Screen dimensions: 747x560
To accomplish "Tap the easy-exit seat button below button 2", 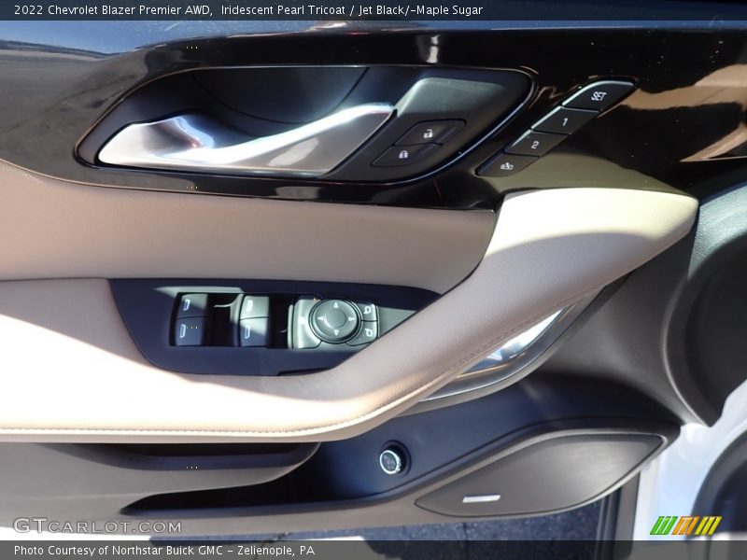I will click(506, 165).
